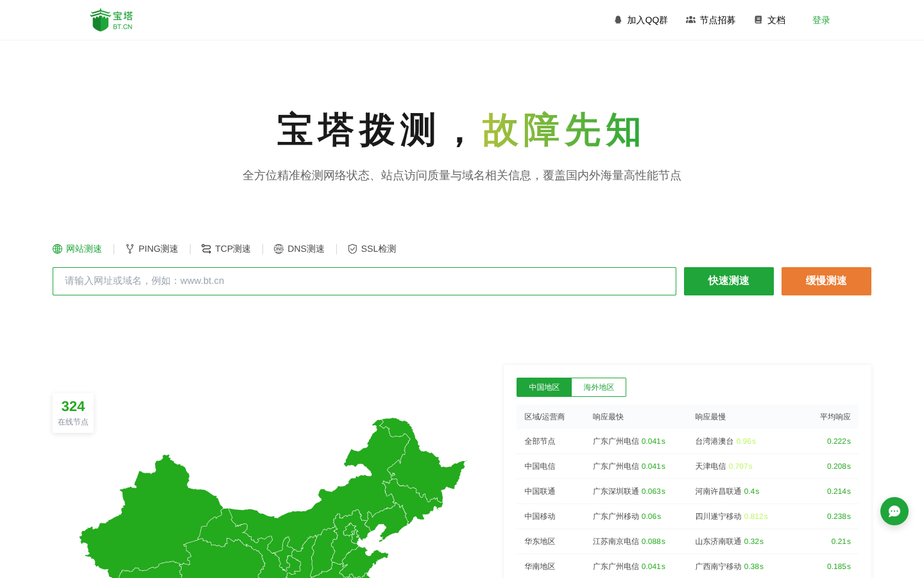Click the 宝塔拨测，故障先知 headline

click(460, 130)
